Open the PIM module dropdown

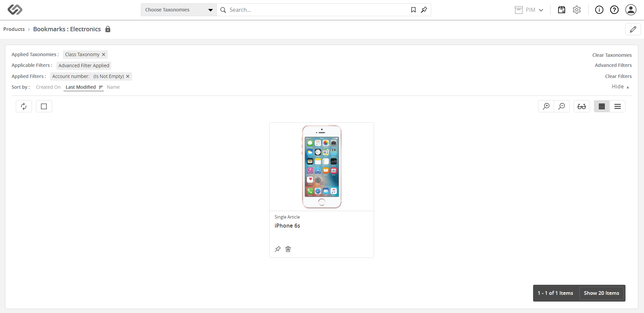(x=529, y=10)
